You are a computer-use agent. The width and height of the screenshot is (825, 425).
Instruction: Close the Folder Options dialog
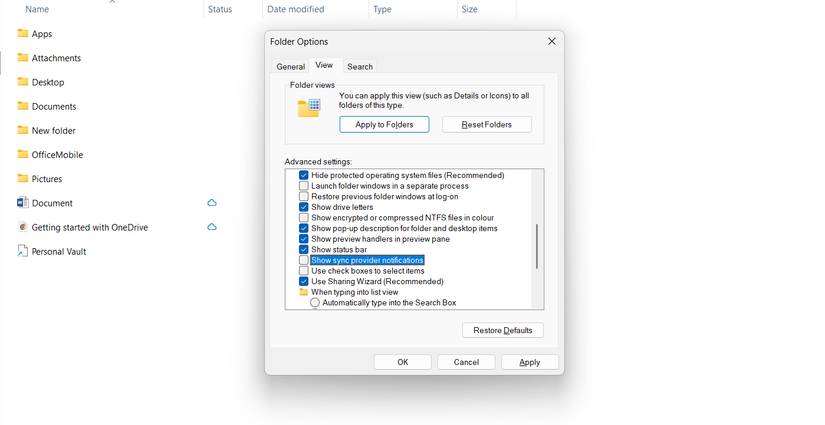click(551, 41)
